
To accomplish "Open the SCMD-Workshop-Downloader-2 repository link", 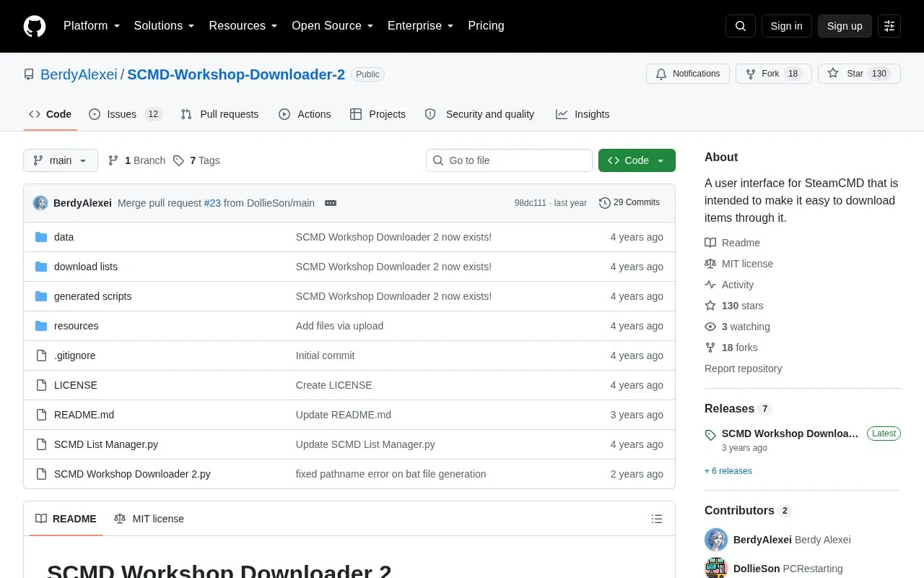I will [x=236, y=74].
